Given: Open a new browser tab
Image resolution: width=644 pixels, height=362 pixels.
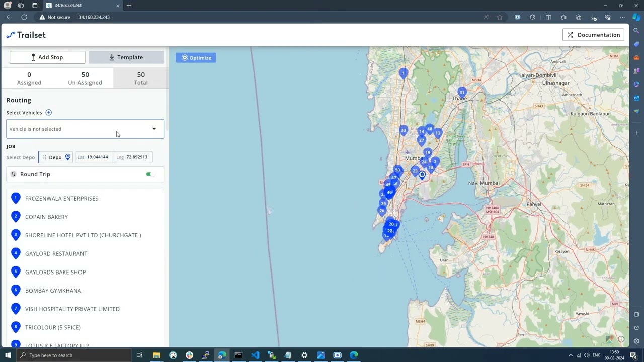Looking at the screenshot, I should coord(129,6).
